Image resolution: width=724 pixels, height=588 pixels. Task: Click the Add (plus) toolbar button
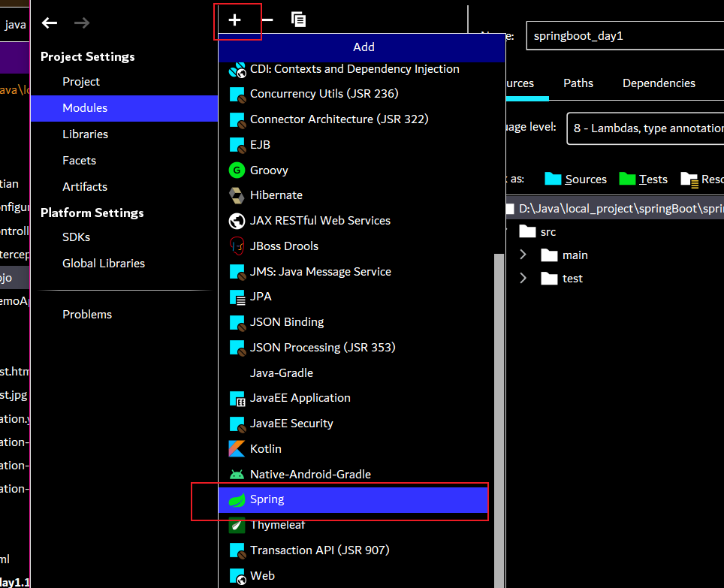pos(234,20)
